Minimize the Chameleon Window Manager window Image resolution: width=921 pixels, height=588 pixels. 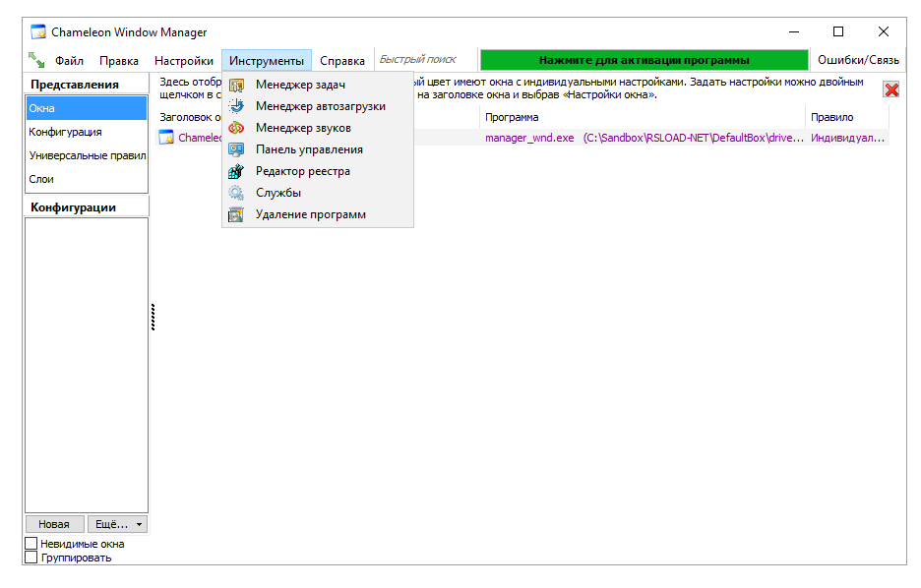click(794, 31)
